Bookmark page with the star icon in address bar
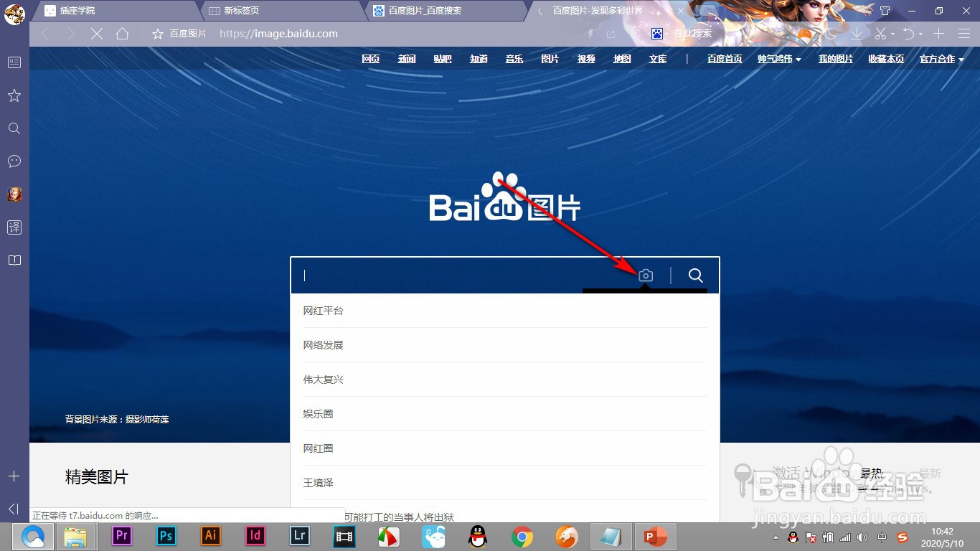Screen dimensions: 980x551 [x=158, y=34]
